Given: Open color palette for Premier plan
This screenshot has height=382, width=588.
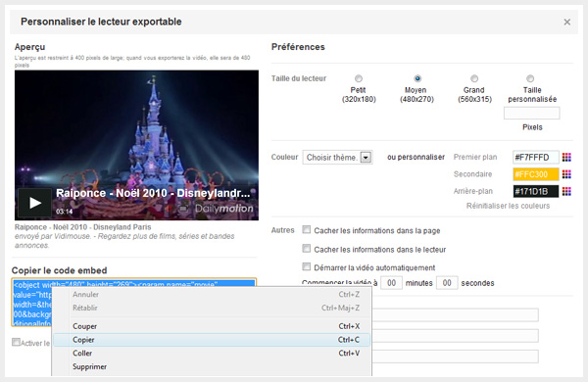Looking at the screenshot, I should point(566,157).
